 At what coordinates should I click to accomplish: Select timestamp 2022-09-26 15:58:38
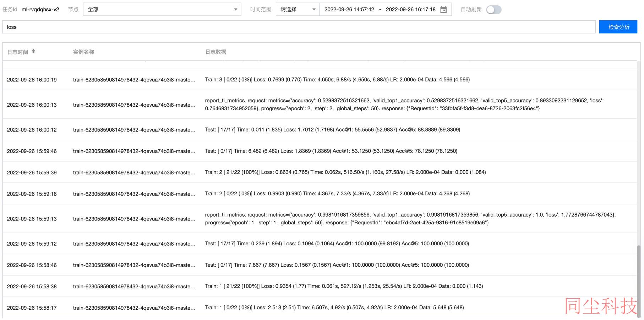tap(32, 286)
